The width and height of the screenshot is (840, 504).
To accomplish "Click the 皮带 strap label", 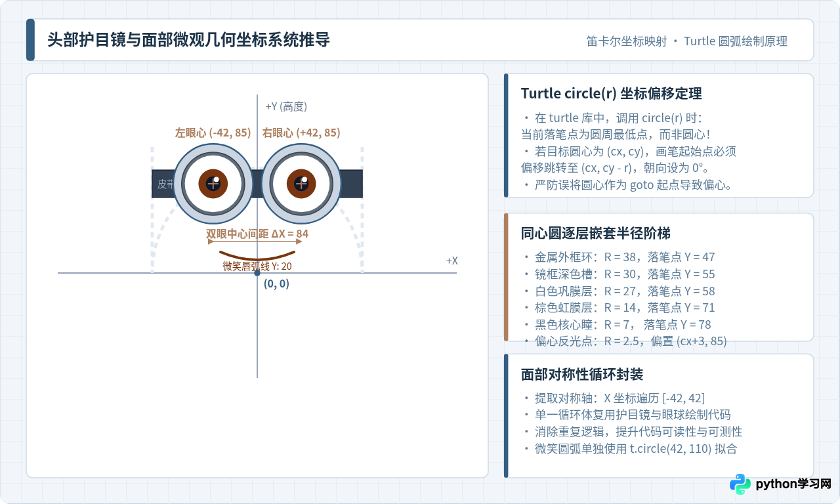I will click(x=166, y=184).
